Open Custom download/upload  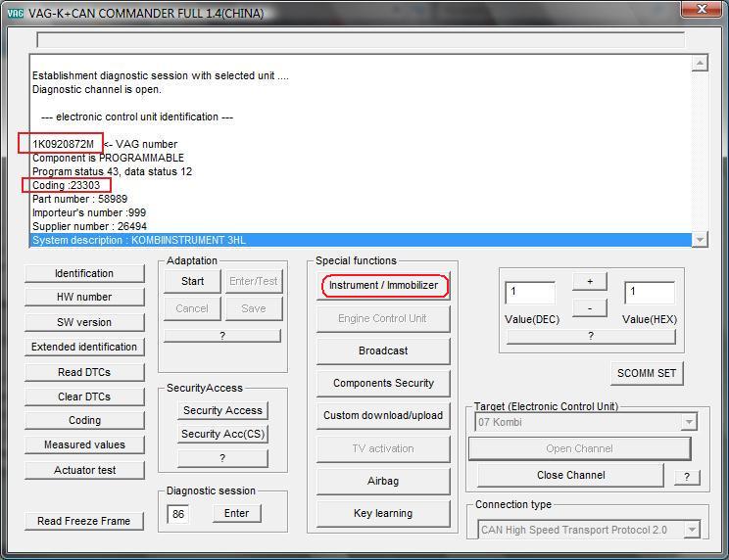tap(383, 415)
